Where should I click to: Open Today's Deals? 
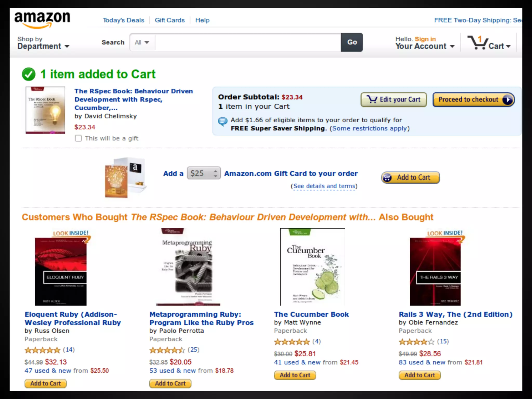123,20
